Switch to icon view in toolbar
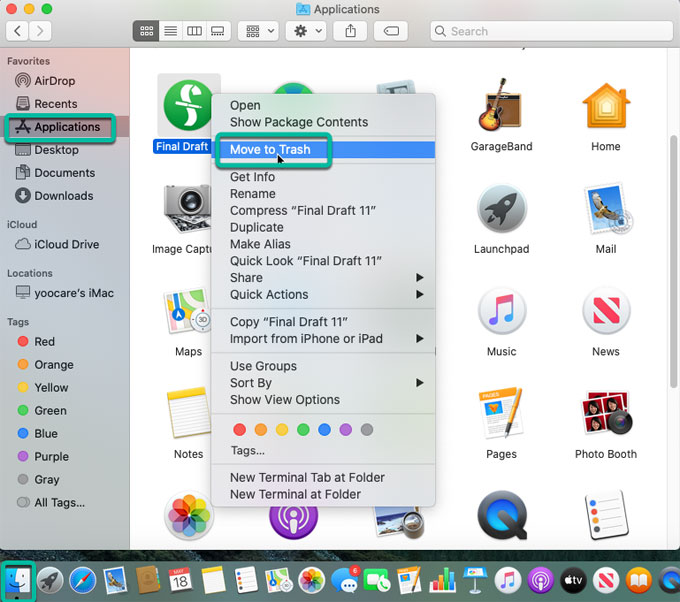The height and width of the screenshot is (602, 680). coord(146,31)
